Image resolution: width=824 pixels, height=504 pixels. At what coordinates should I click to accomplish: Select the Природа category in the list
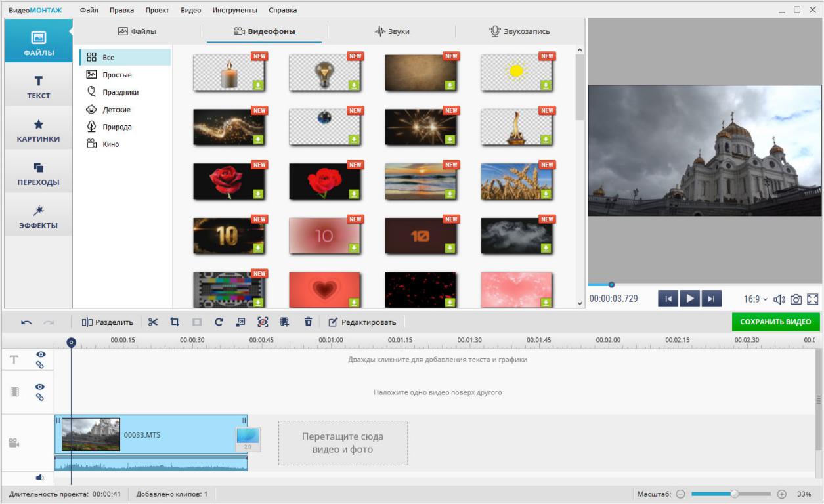click(116, 127)
